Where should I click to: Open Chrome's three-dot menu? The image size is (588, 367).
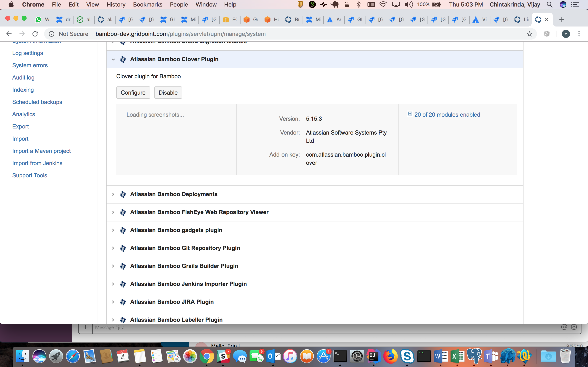579,34
